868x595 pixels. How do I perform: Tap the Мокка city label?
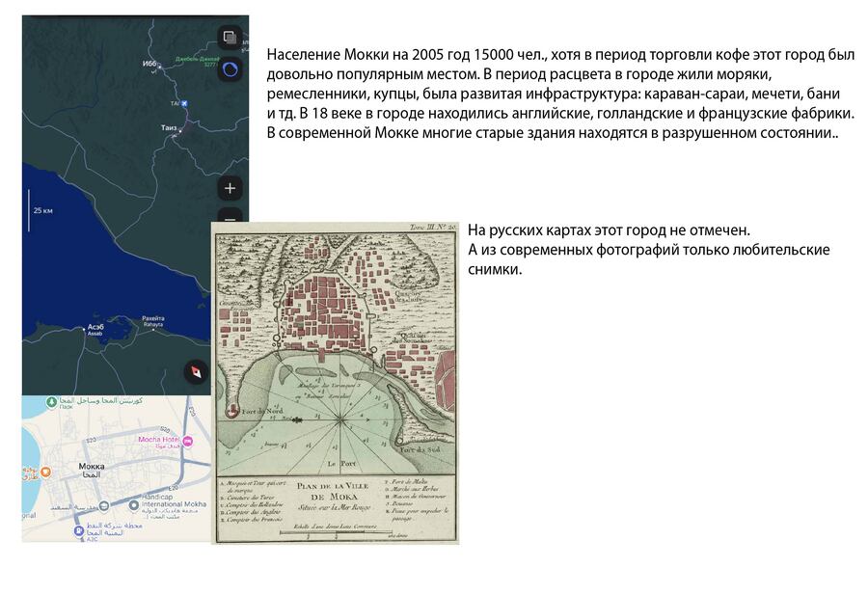click(x=92, y=471)
